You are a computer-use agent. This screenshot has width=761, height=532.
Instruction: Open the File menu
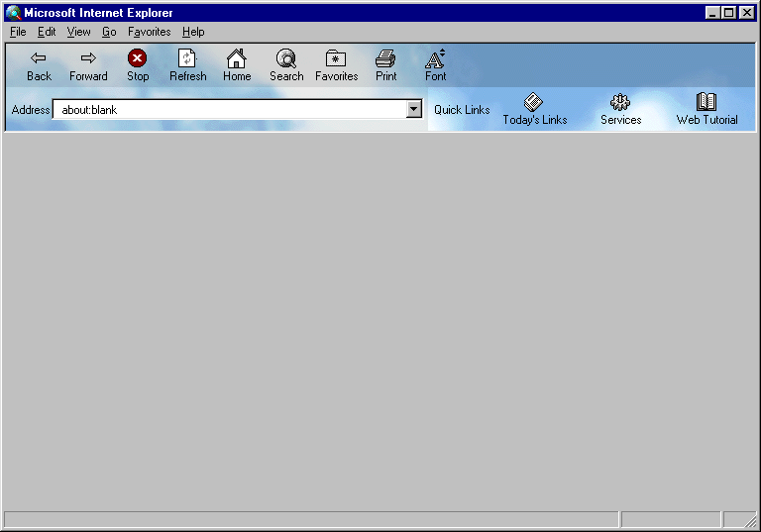point(18,32)
